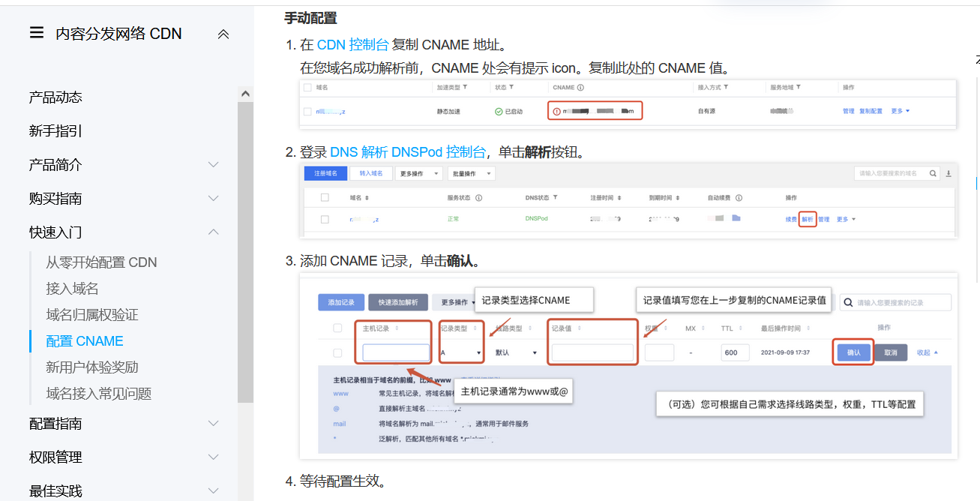The height and width of the screenshot is (501, 980).
Task: Tick the header checkbox in the DNSPod domain table
Action: pos(325,198)
